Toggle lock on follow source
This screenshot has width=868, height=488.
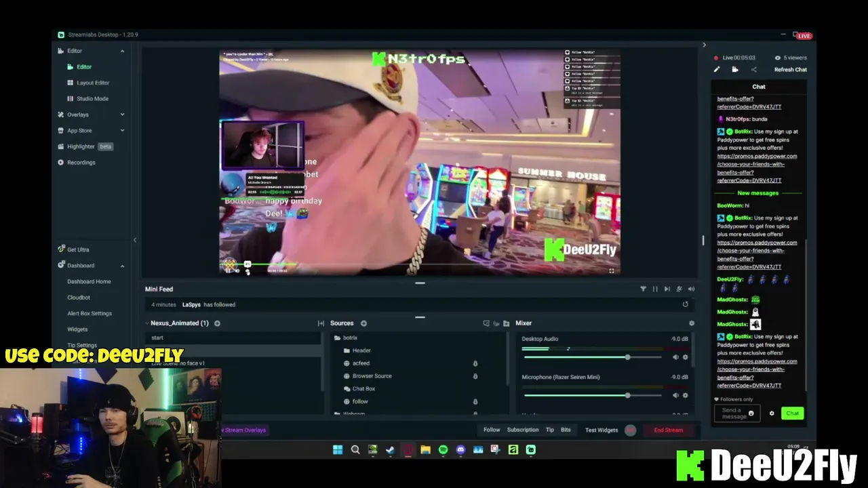point(475,401)
